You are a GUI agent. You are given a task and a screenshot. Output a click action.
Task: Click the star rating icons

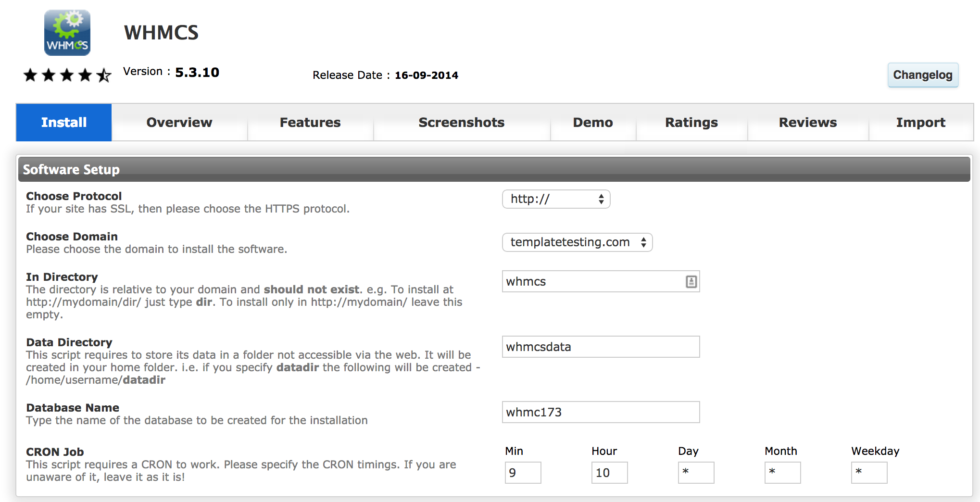pyautogui.click(x=67, y=75)
